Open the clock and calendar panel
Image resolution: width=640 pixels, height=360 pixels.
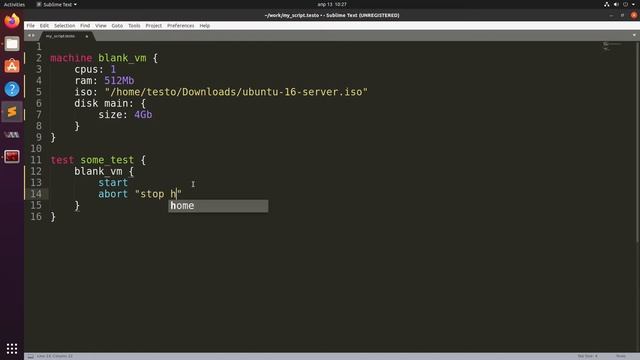(332, 4)
